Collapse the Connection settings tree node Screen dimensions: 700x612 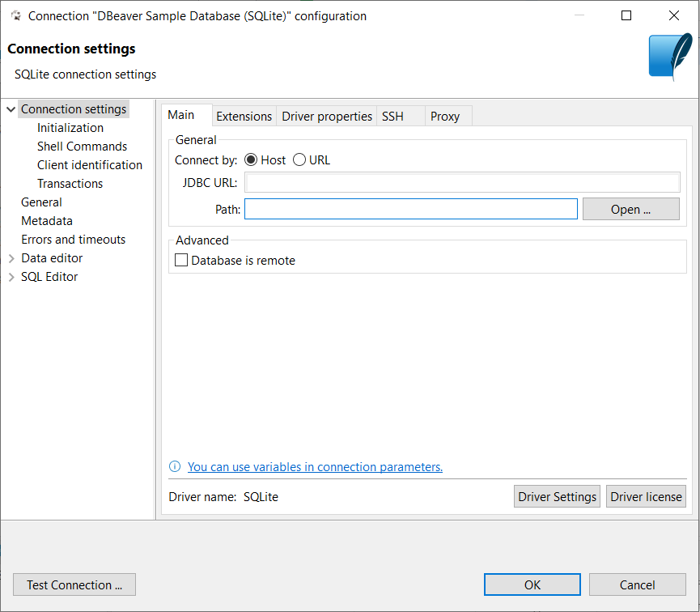point(11,109)
